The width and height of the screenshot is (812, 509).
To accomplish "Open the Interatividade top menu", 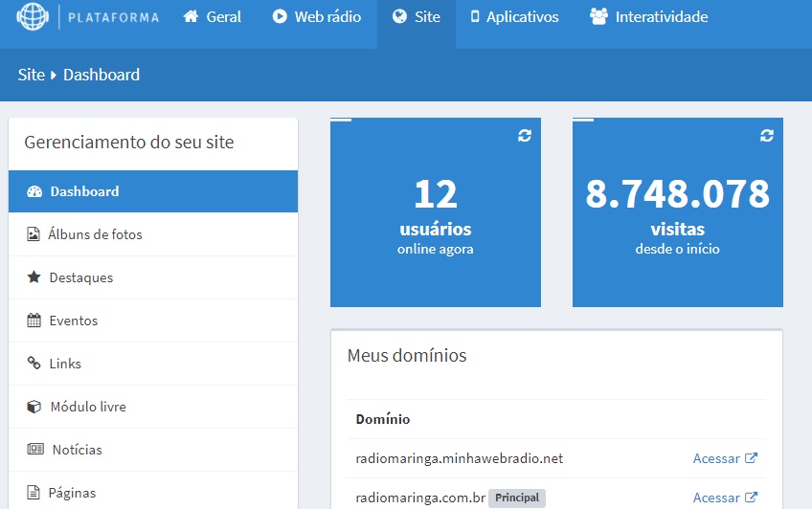I will tap(649, 16).
